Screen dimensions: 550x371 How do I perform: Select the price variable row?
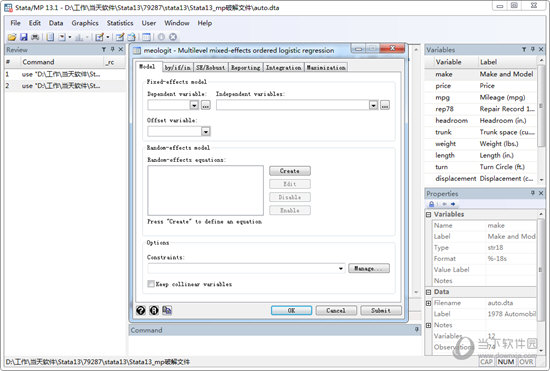tap(481, 86)
